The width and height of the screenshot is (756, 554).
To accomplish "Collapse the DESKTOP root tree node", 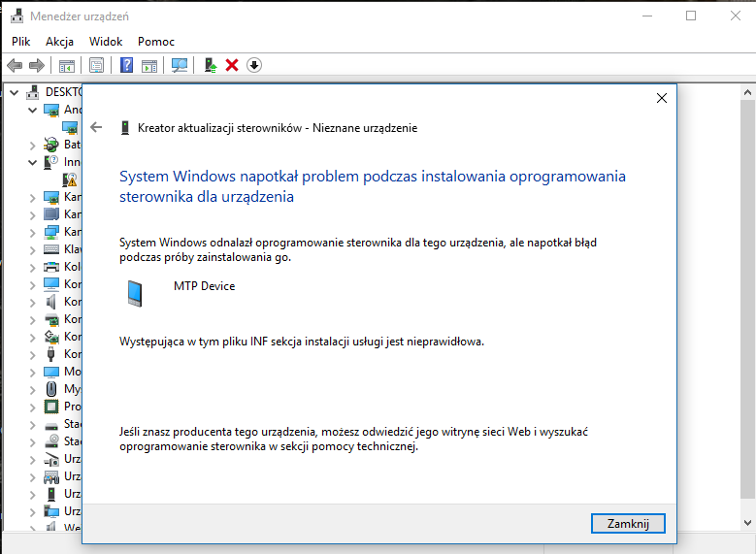I will [14, 92].
